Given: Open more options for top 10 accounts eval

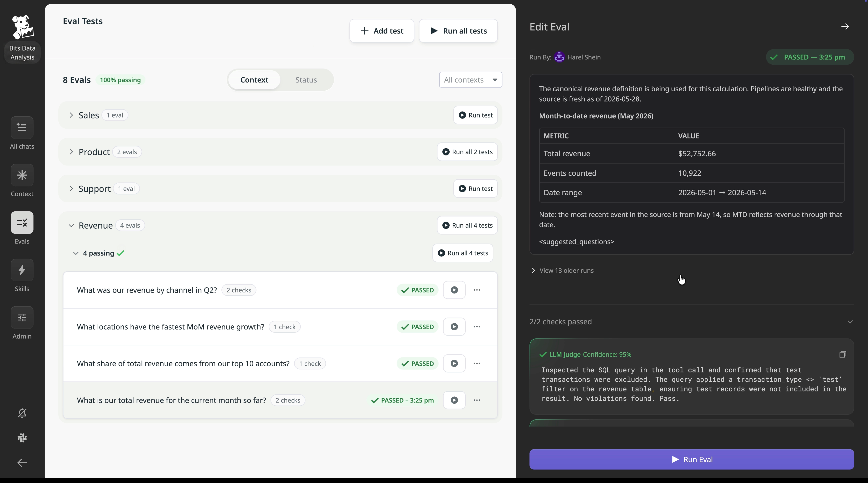Looking at the screenshot, I should pos(477,363).
